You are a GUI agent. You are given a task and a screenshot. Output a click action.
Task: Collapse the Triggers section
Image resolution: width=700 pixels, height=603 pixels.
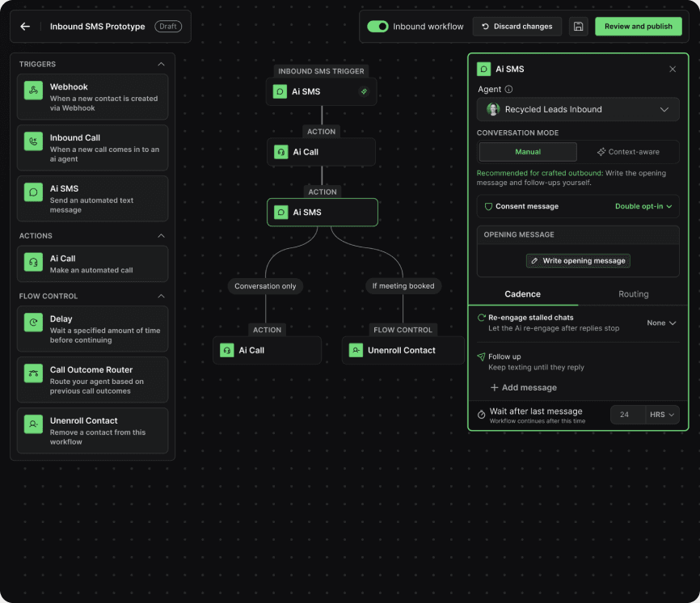point(161,65)
